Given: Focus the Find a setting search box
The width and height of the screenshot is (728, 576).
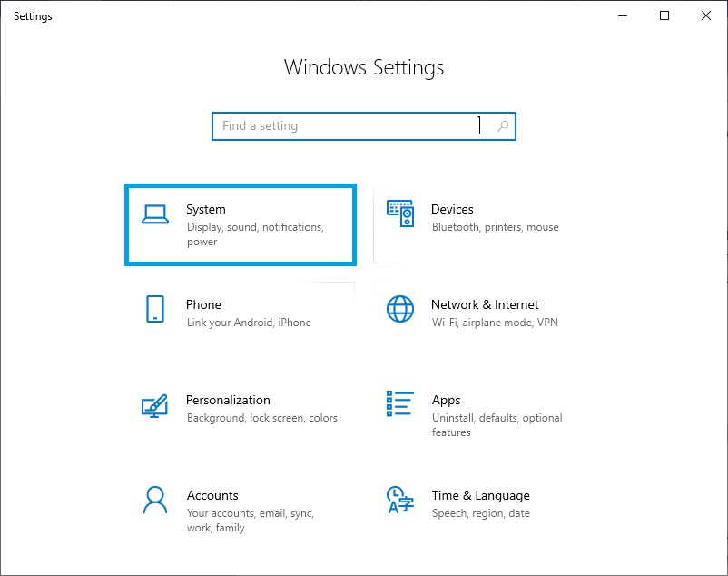Looking at the screenshot, I should [x=363, y=126].
